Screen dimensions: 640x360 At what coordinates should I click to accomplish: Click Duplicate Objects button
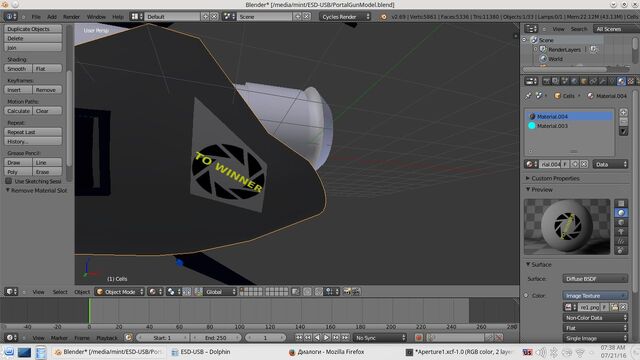point(33,29)
